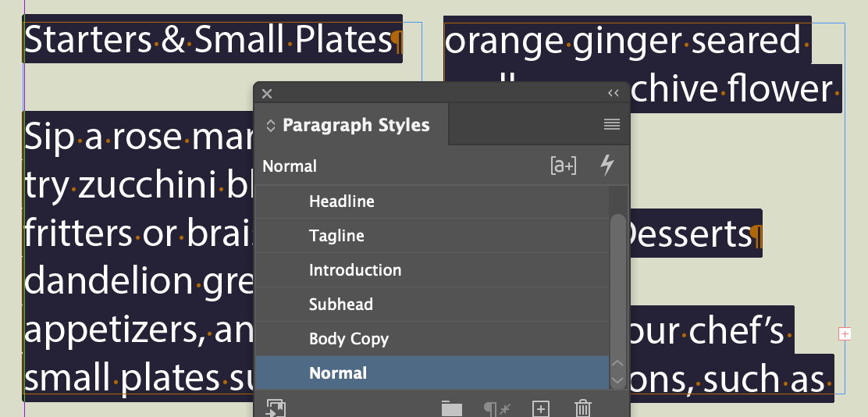Open Quick Apply lightning bolt
This screenshot has height=417, width=868.
click(x=607, y=165)
